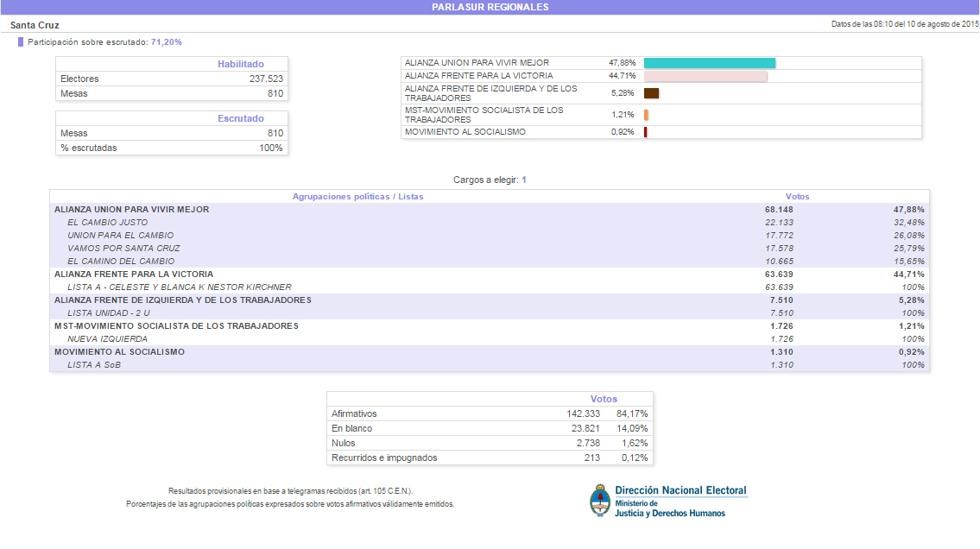Click the Habilitado table header
The image size is (980, 549).
click(241, 64)
